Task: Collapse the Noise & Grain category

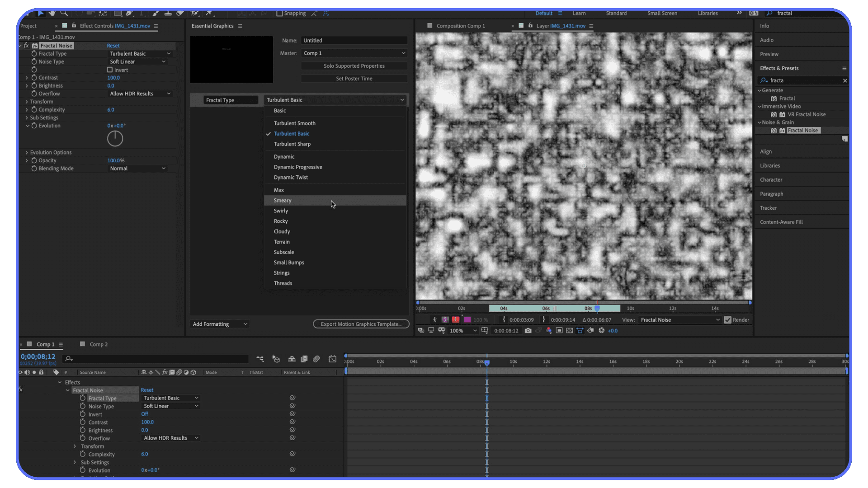Action: click(x=759, y=122)
